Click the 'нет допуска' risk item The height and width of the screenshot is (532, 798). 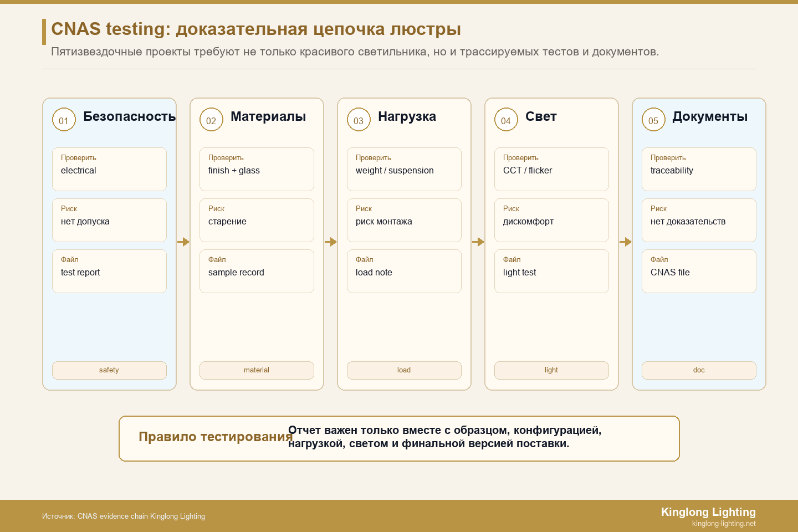coord(109,220)
